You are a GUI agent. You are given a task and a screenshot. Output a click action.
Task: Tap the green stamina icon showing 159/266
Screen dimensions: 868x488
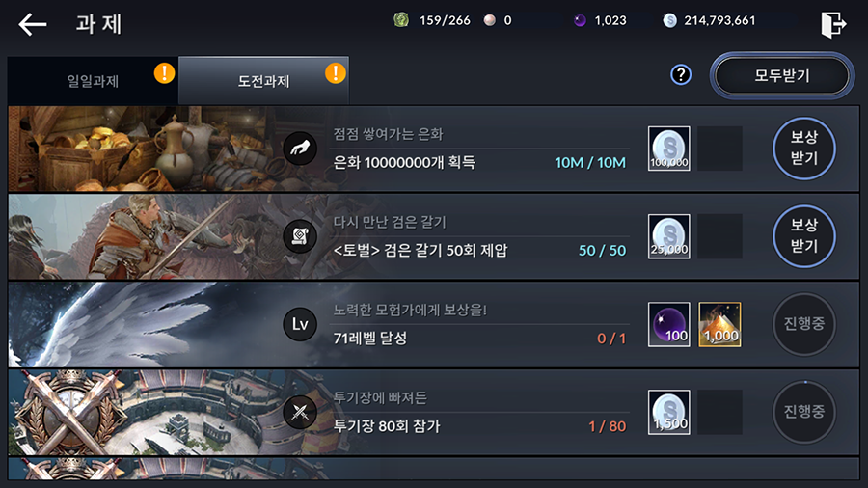(x=401, y=20)
